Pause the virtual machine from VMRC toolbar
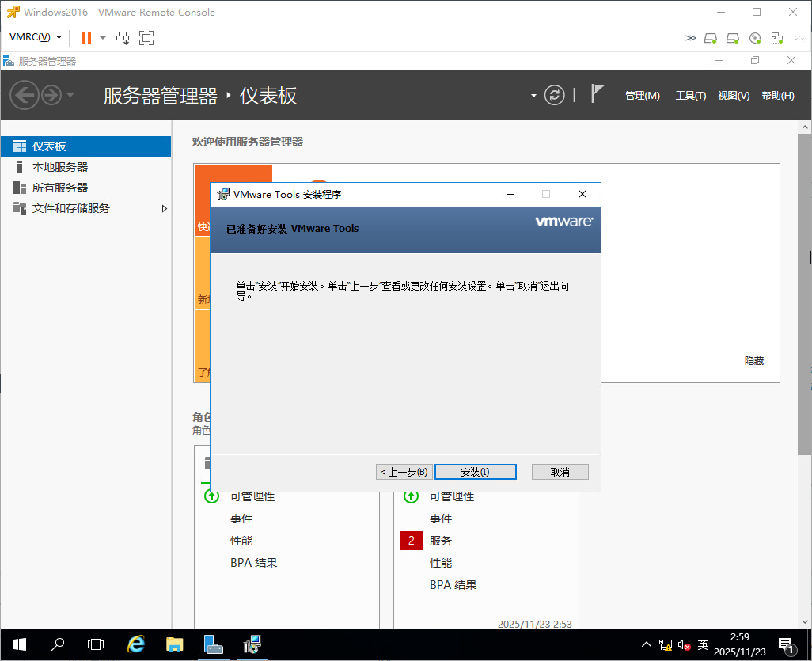The height and width of the screenshot is (661, 812). (x=86, y=38)
